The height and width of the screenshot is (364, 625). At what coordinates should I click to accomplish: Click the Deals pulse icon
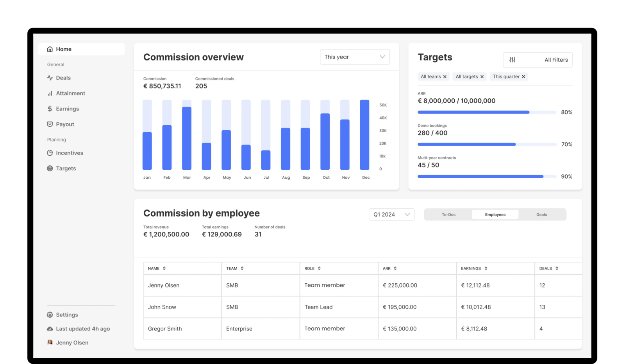tap(50, 78)
